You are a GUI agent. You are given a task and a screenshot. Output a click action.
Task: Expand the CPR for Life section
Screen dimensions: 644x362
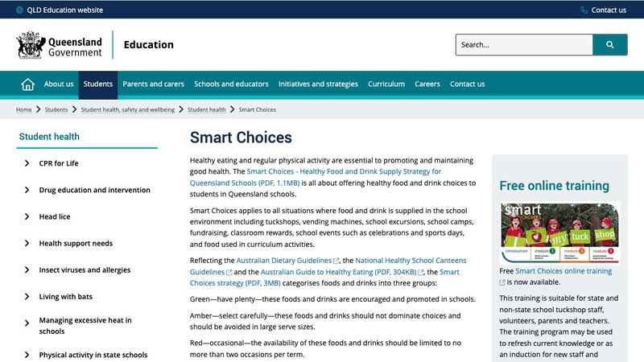pos(27,163)
